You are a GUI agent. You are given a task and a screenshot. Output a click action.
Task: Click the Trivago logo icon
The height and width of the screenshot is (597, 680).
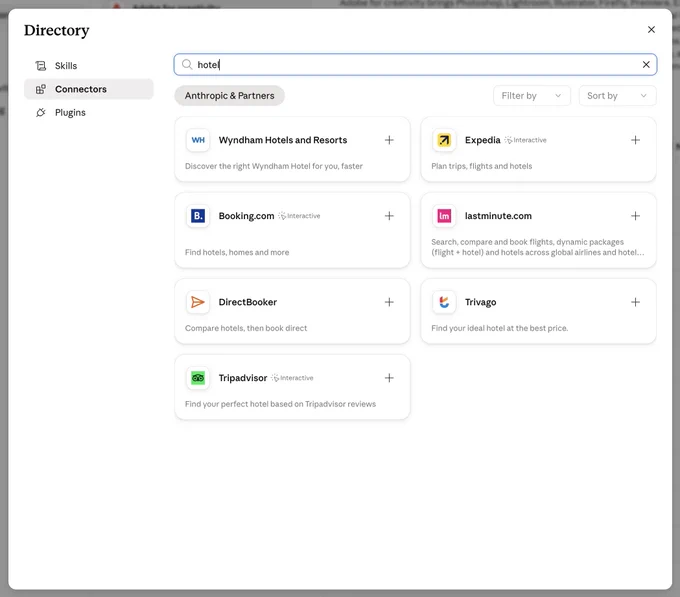(444, 302)
